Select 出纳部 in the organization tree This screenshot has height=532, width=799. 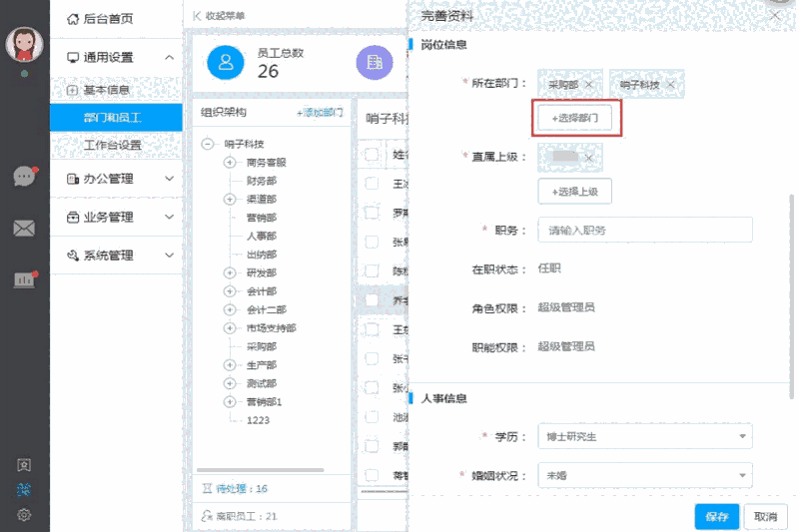[x=262, y=255]
